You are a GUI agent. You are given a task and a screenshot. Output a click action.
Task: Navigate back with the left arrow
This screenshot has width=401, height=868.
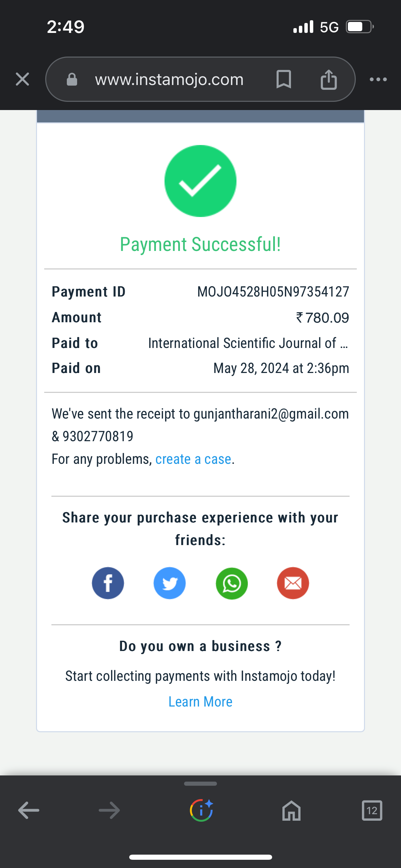tap(29, 810)
